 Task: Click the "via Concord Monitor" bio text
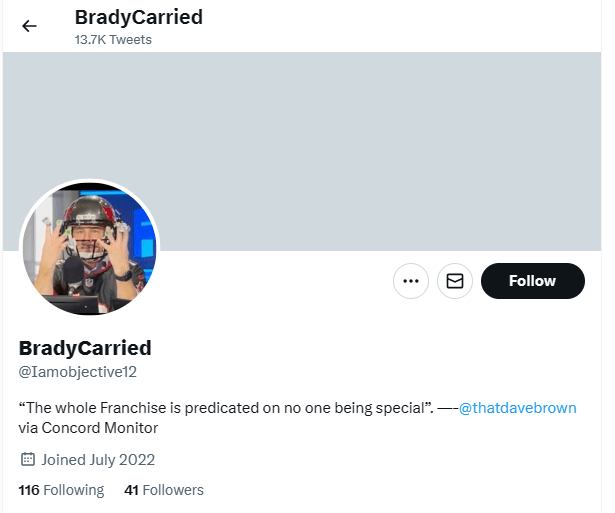pos(88,428)
